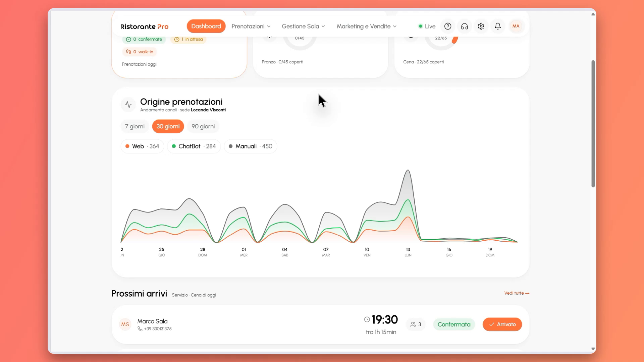Click the phone icon by +39 330131375
This screenshot has height=362, width=644.
coord(140,329)
